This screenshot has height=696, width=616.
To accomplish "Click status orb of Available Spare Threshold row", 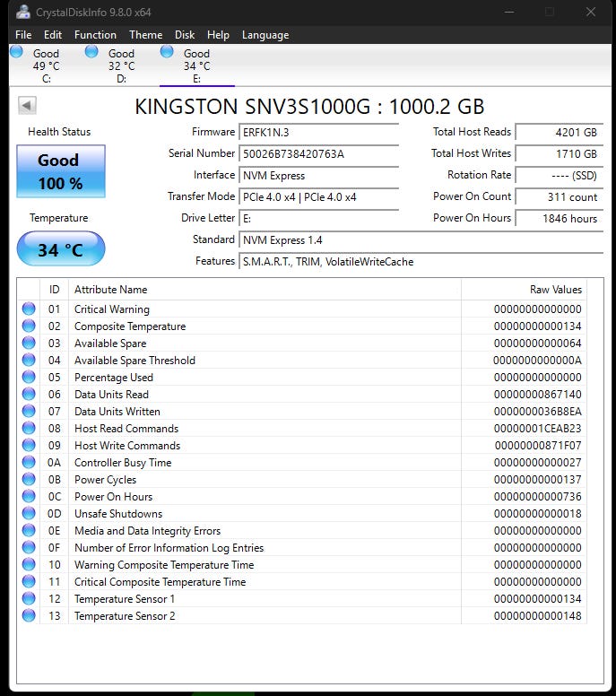I will [29, 360].
